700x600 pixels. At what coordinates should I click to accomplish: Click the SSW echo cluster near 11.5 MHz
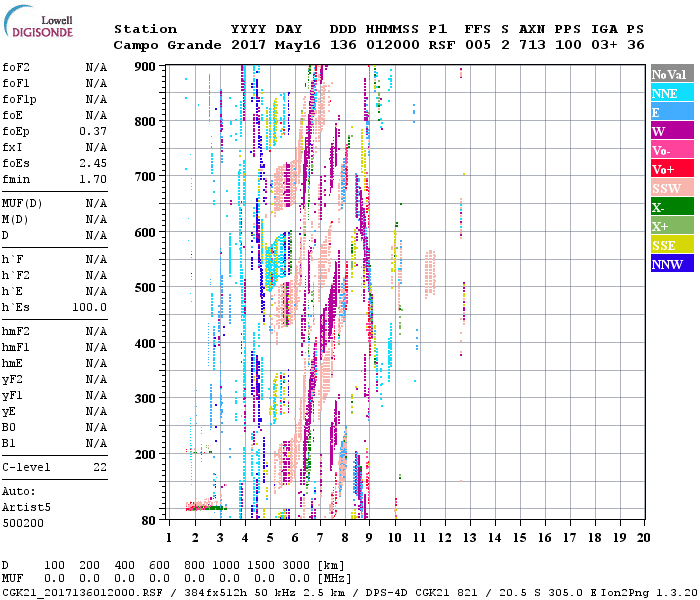tap(430, 273)
